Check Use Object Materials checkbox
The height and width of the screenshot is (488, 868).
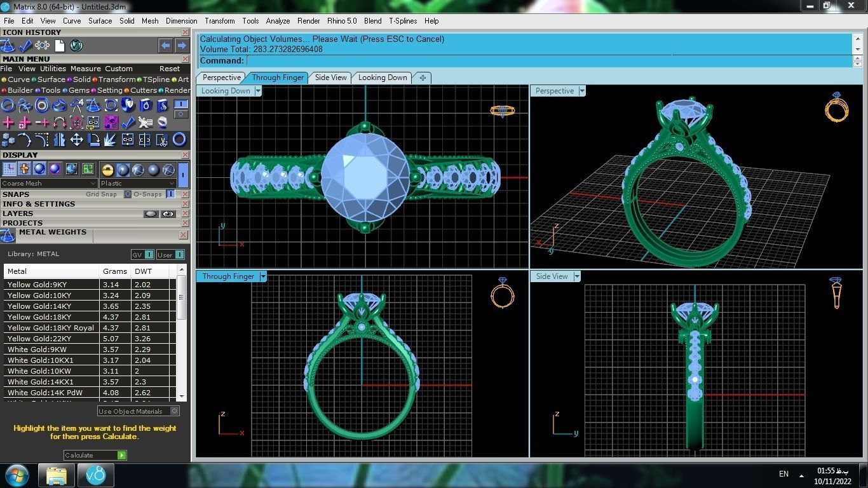point(174,411)
